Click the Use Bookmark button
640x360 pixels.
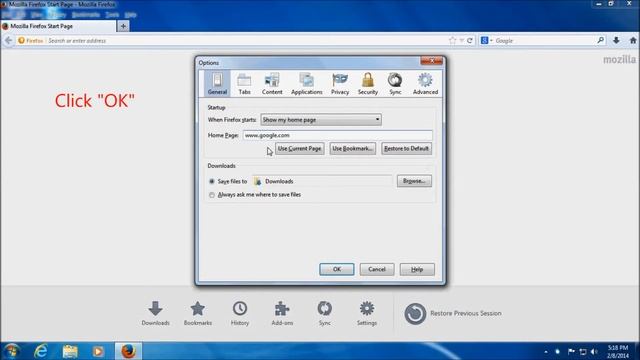353,149
